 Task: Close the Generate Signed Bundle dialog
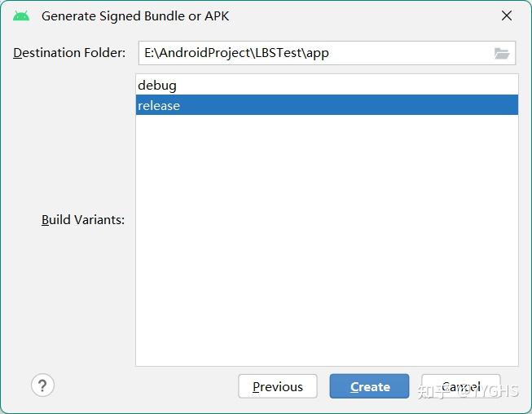coord(507,16)
